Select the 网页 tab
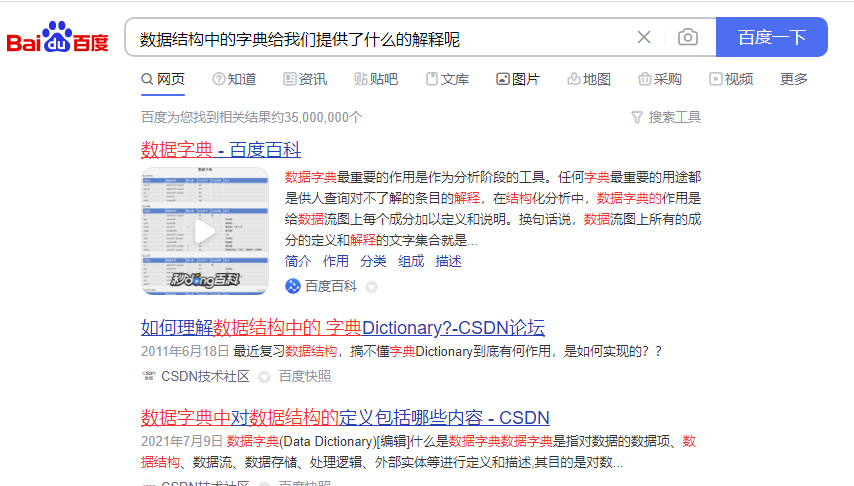 [x=163, y=80]
